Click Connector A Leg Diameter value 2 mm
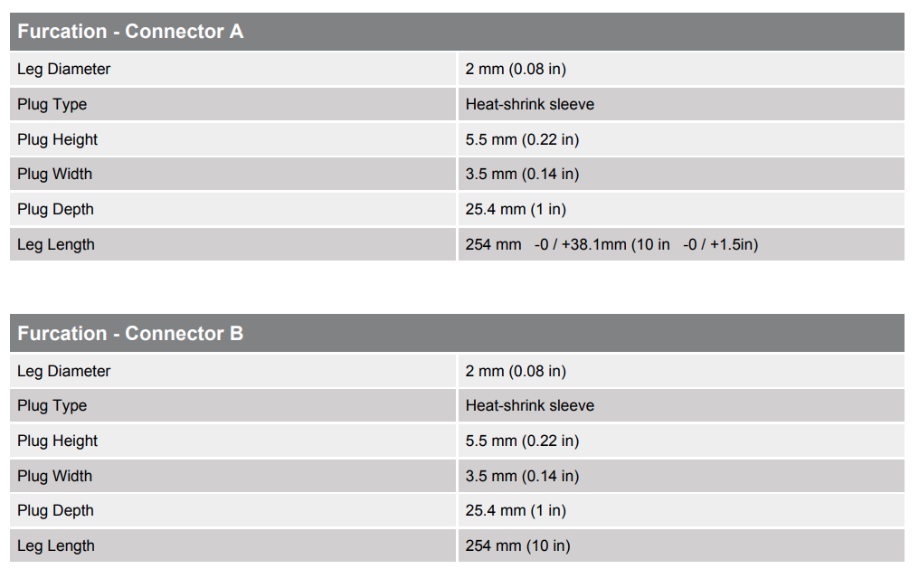The width and height of the screenshot is (919, 588). 516,69
